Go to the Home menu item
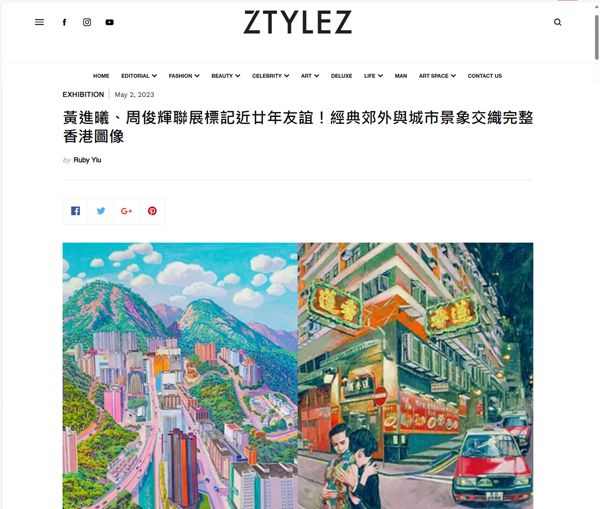 (x=101, y=76)
